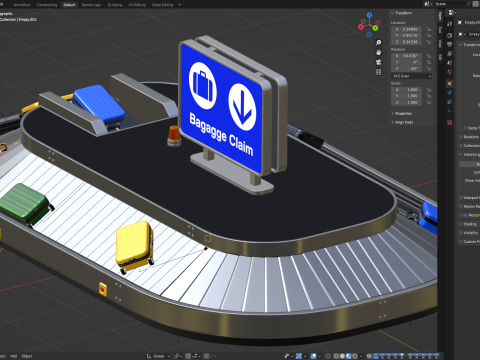Toggle lock on Rotation X
The height and width of the screenshot is (360, 480).
(429, 56)
